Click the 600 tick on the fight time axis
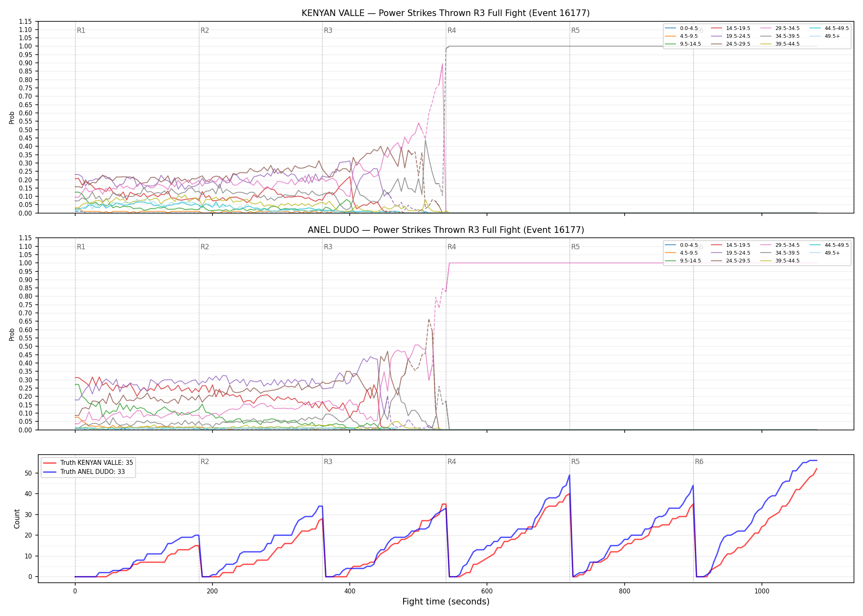The height and width of the screenshot is (616, 863). pyautogui.click(x=487, y=591)
